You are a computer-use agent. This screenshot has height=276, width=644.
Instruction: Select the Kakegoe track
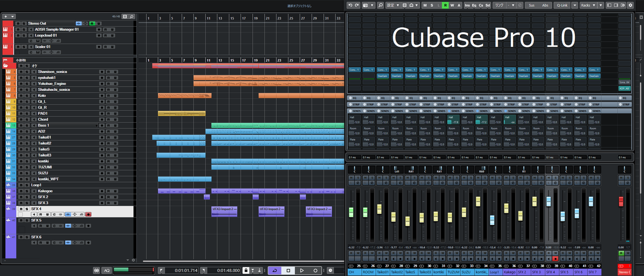(45, 191)
